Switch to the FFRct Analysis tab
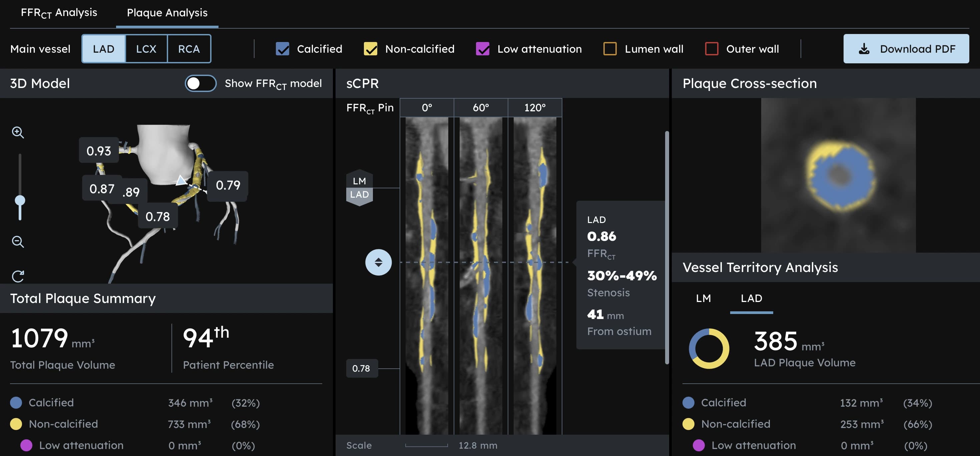The image size is (980, 456). point(59,13)
